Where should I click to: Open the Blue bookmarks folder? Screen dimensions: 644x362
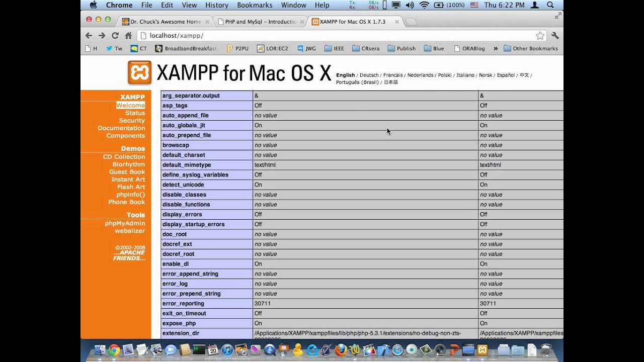[434, 49]
